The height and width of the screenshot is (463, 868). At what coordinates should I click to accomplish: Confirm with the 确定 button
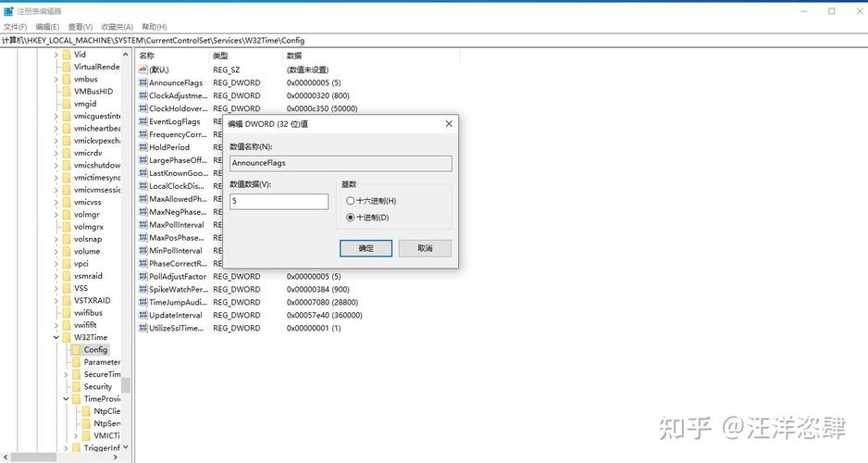(366, 248)
